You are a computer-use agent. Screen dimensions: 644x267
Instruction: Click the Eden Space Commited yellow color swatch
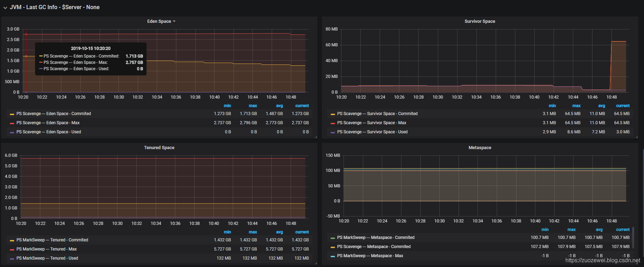coord(12,114)
